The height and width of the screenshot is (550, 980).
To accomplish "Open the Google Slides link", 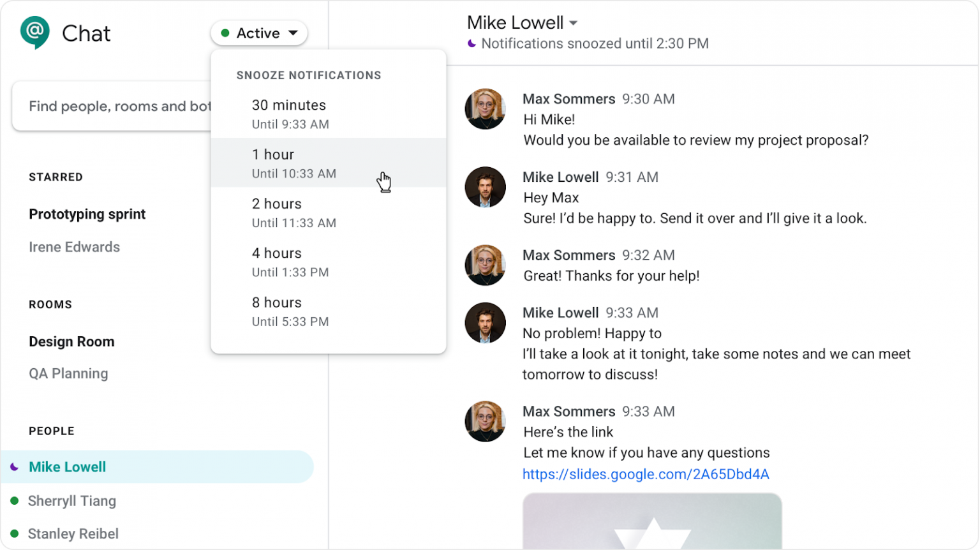I will click(x=646, y=474).
